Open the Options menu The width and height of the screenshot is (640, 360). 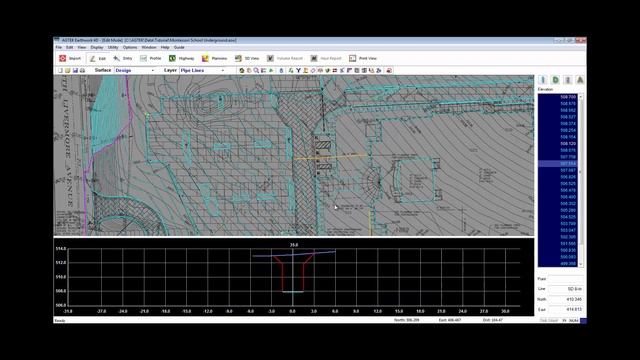click(x=130, y=47)
